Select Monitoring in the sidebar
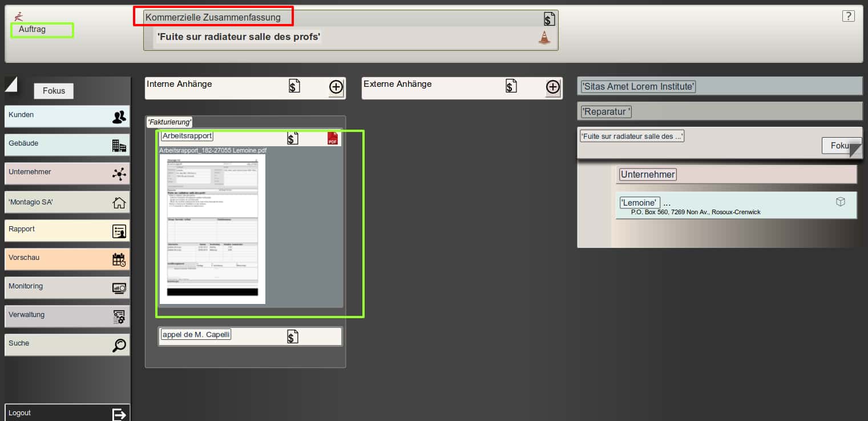 tap(67, 287)
